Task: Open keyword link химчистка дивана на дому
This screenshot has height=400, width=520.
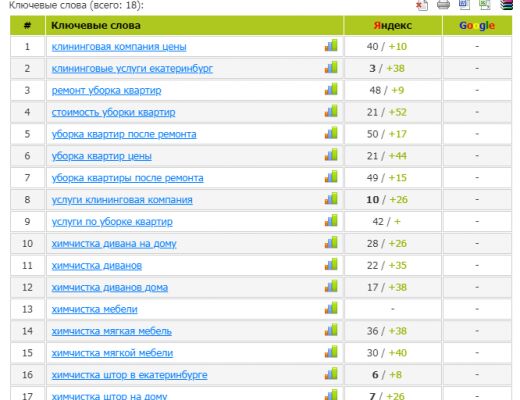Action: 114,244
